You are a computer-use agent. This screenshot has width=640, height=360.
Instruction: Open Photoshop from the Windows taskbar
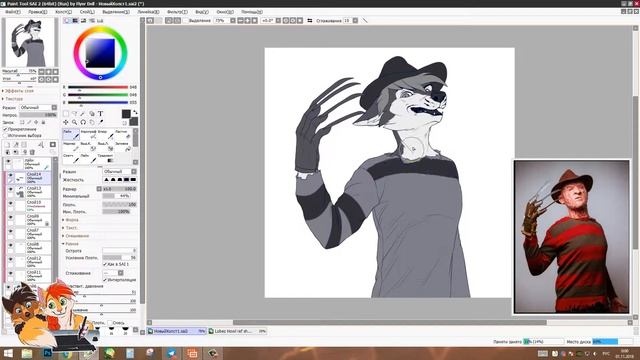(47, 353)
